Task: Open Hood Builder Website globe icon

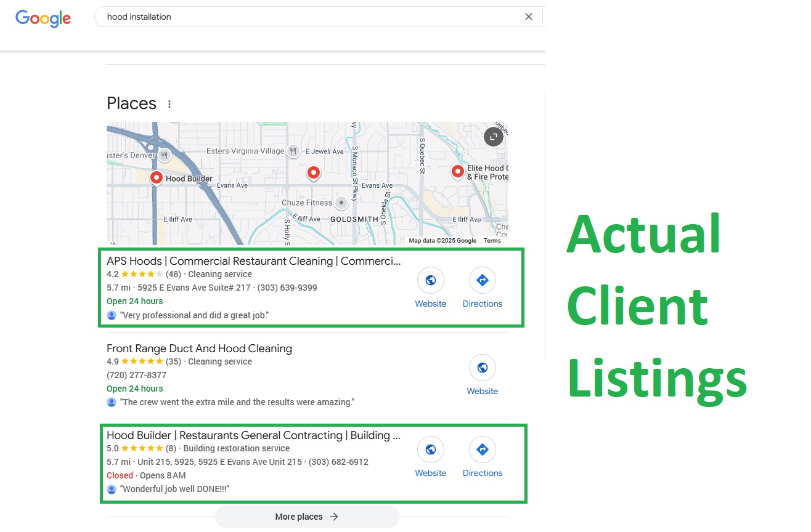Action: 431,449
